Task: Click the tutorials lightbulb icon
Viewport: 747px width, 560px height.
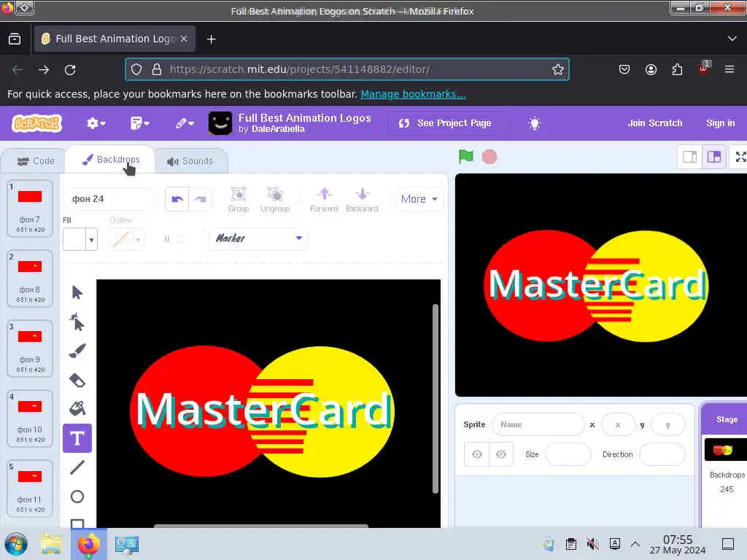Action: (535, 123)
